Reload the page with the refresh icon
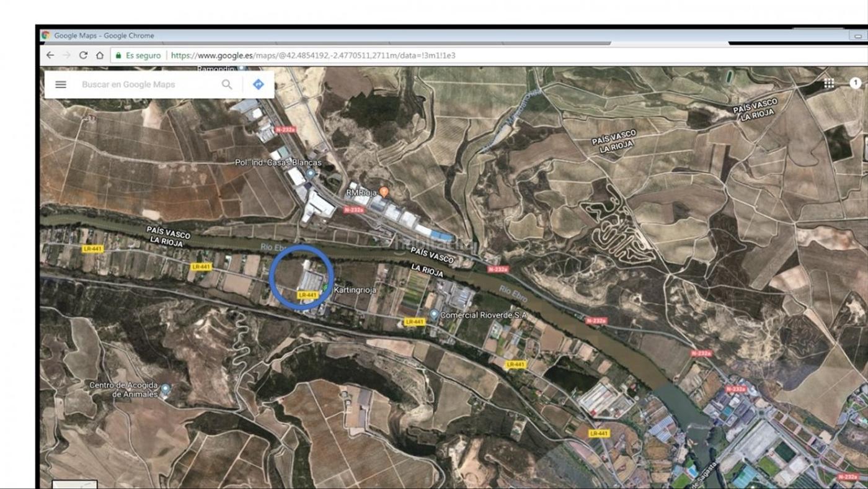868x489 pixels. click(x=83, y=55)
